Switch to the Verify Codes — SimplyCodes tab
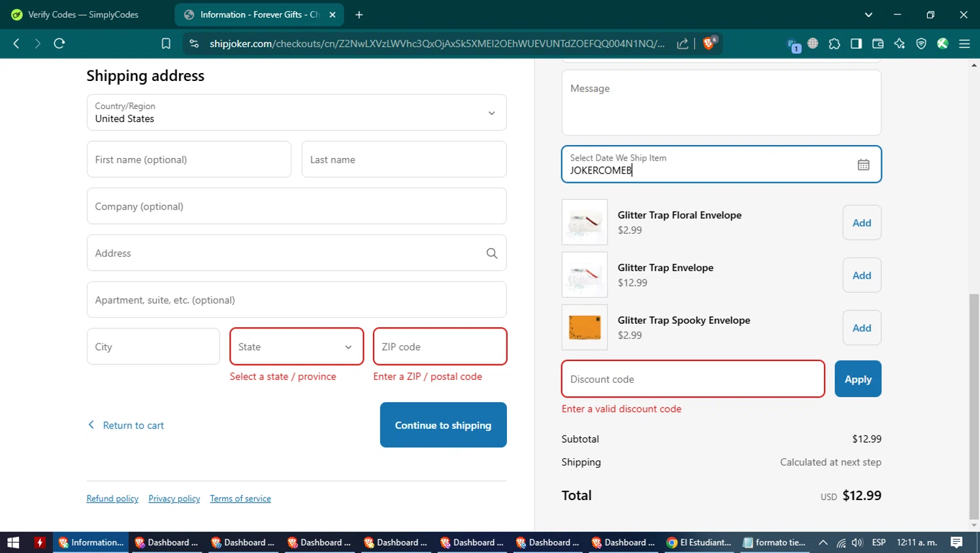Viewport: 980px width, 553px height. pos(84,14)
